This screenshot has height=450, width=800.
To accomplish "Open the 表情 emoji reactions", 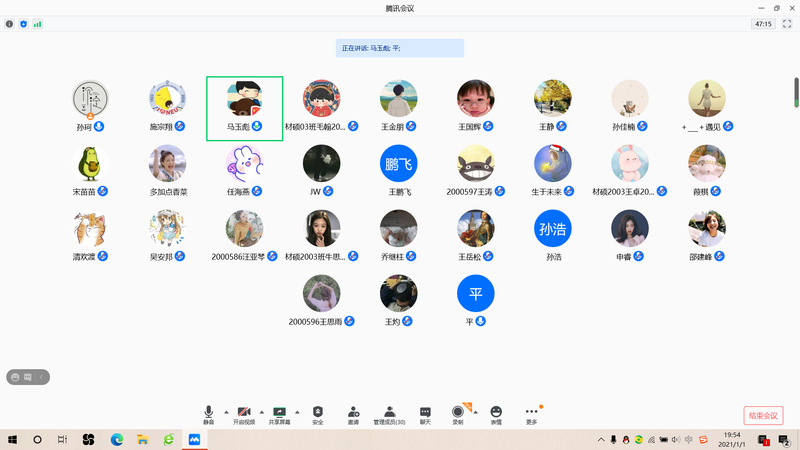I will (x=496, y=411).
